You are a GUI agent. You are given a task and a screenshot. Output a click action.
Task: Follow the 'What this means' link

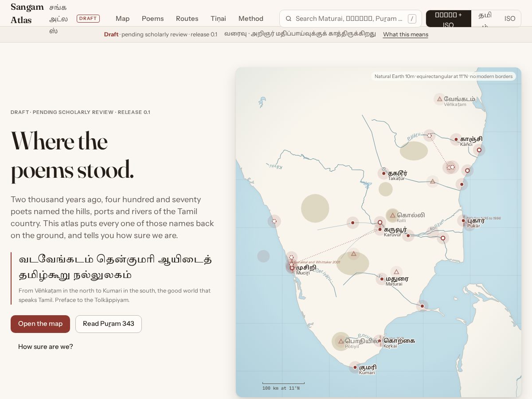[406, 35]
